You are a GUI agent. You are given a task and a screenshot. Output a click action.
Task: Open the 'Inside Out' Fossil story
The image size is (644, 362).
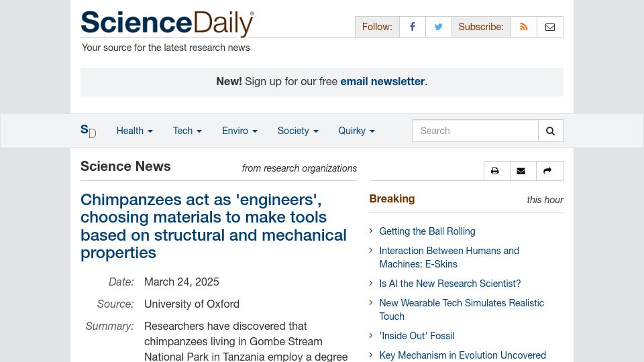pyautogui.click(x=417, y=336)
